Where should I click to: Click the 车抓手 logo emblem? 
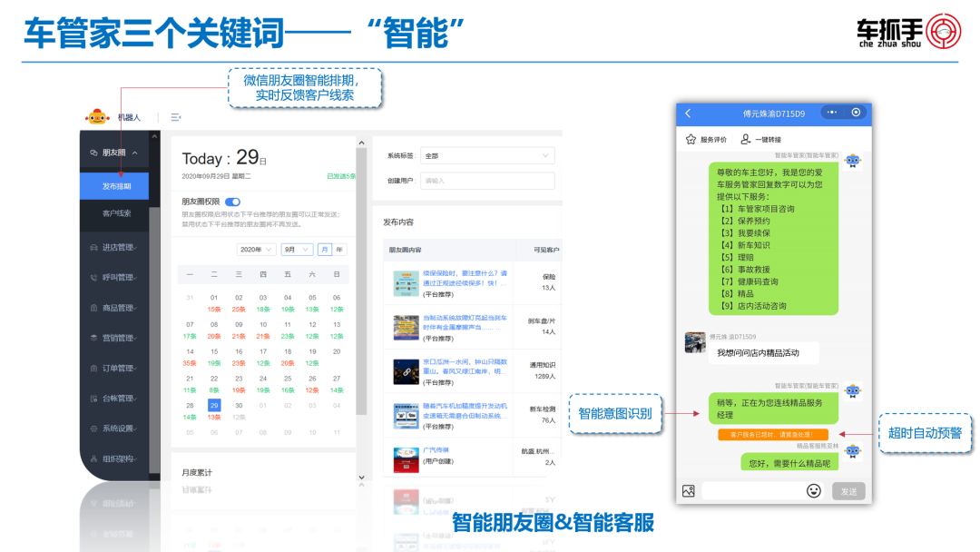pyautogui.click(x=944, y=31)
